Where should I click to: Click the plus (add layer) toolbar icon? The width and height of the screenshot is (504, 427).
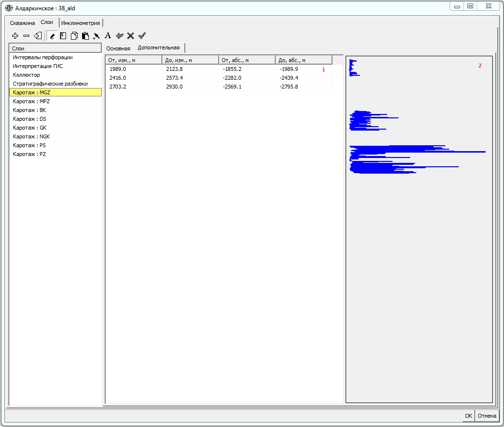tap(15, 36)
